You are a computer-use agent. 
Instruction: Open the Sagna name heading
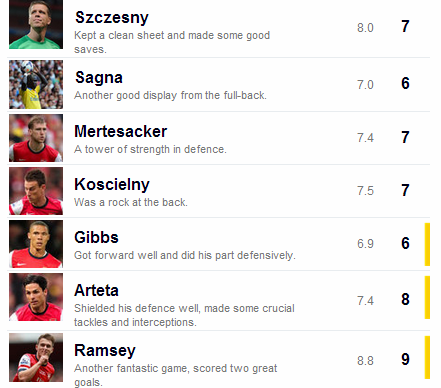(99, 78)
